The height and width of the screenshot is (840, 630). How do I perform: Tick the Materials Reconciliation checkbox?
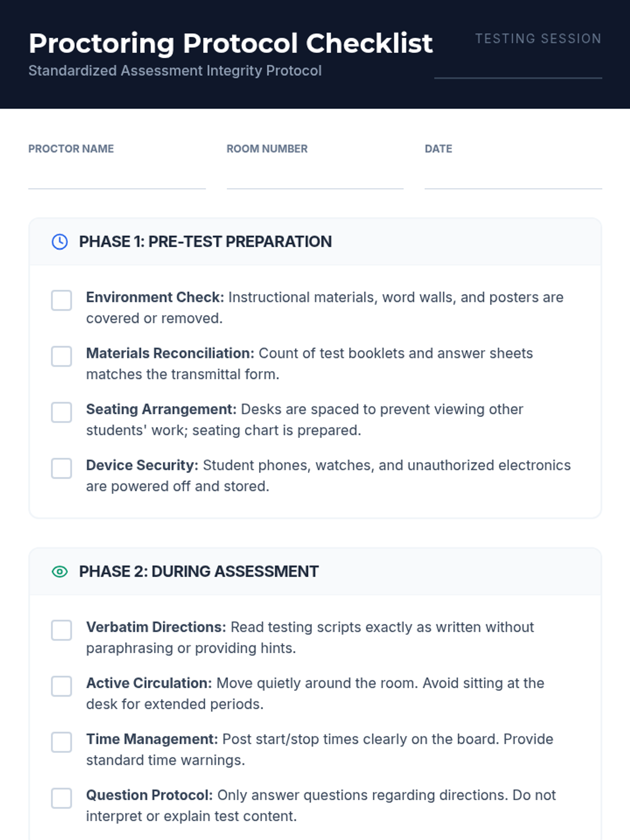coord(61,356)
